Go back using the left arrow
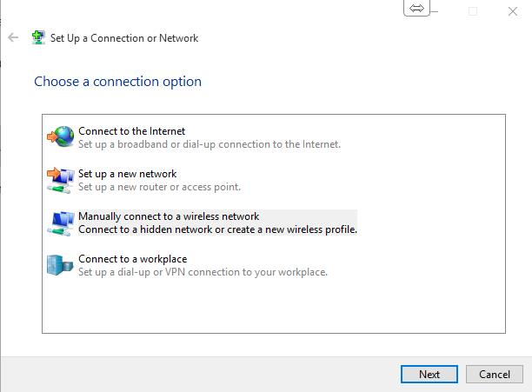The height and width of the screenshot is (392, 532). click(13, 37)
